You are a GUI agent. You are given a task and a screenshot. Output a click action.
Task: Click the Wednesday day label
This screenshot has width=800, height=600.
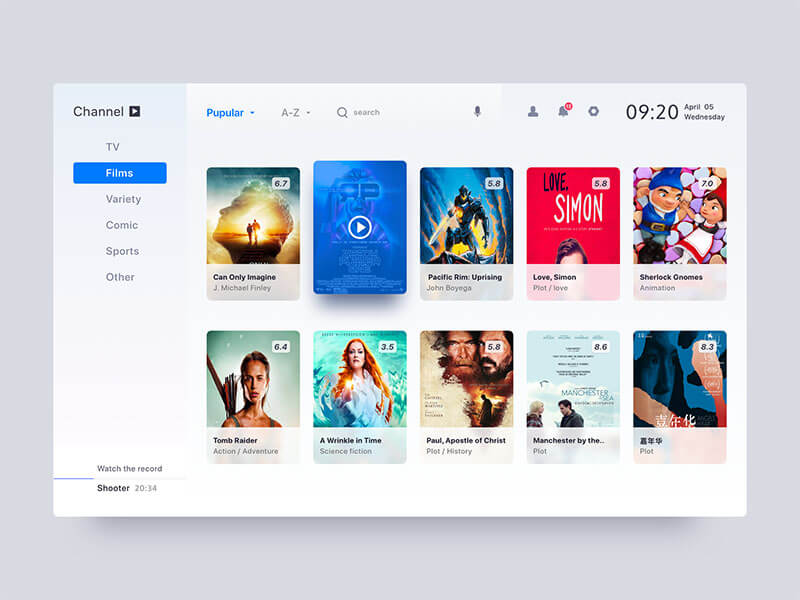[x=704, y=117]
